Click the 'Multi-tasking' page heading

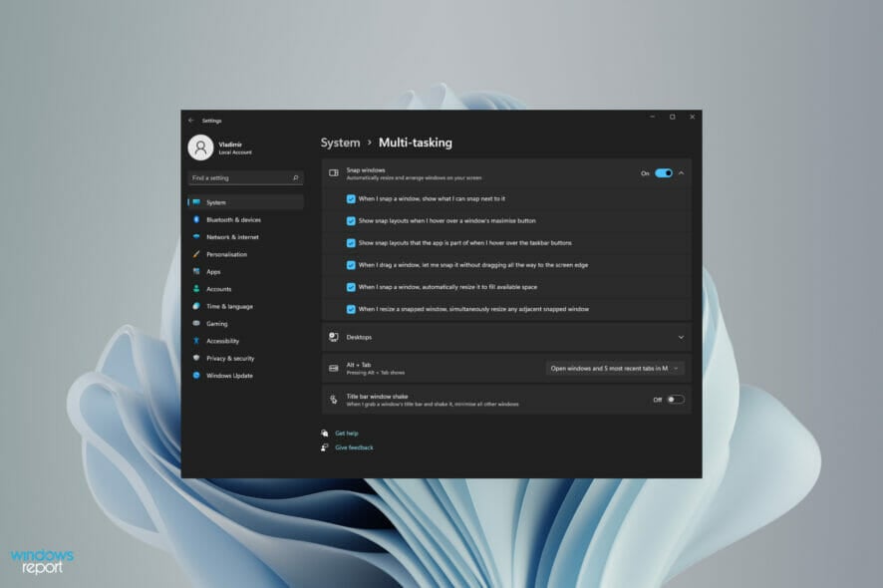click(415, 143)
